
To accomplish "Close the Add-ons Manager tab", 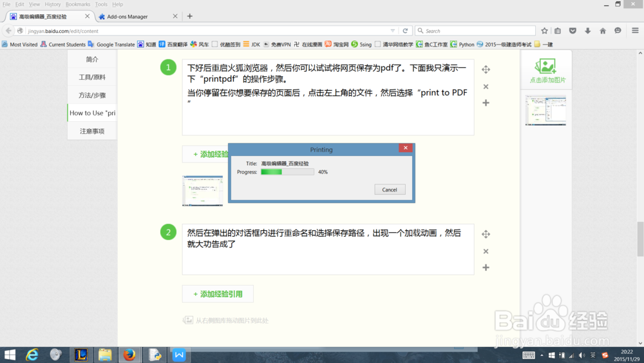I will pyautogui.click(x=175, y=17).
